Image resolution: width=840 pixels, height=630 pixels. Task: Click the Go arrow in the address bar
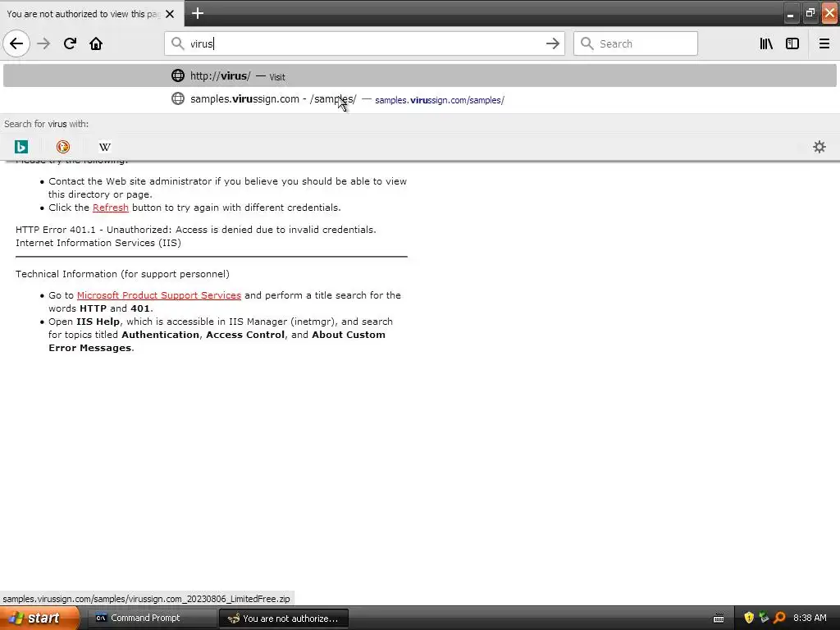tap(552, 43)
